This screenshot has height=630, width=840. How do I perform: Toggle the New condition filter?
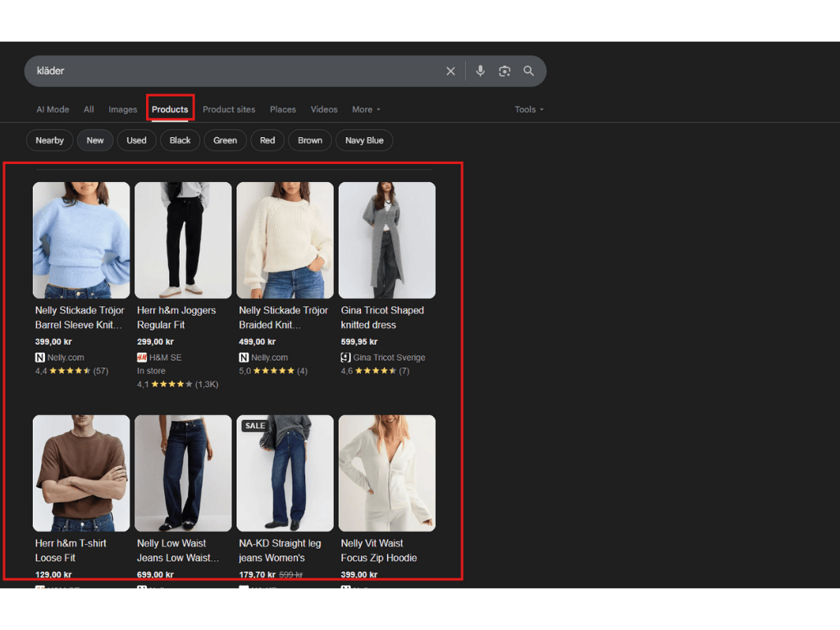pyautogui.click(x=94, y=139)
